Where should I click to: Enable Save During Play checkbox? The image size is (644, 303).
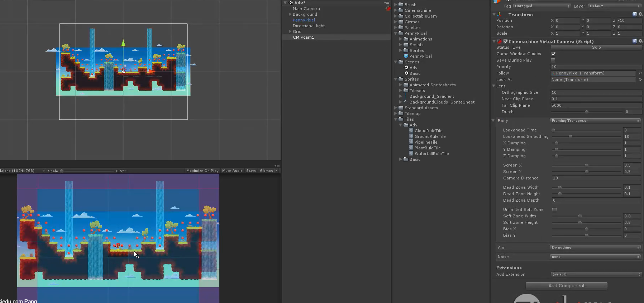click(x=553, y=60)
